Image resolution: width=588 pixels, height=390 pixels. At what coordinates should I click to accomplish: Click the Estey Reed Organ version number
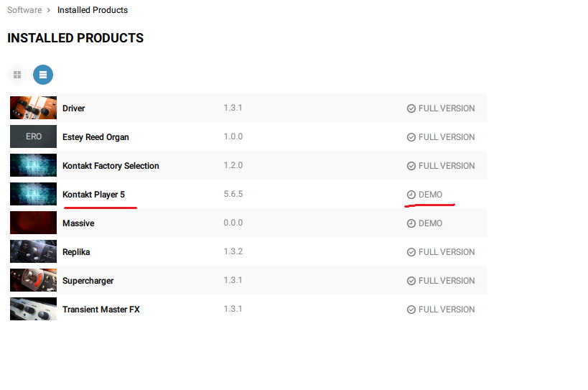(233, 137)
